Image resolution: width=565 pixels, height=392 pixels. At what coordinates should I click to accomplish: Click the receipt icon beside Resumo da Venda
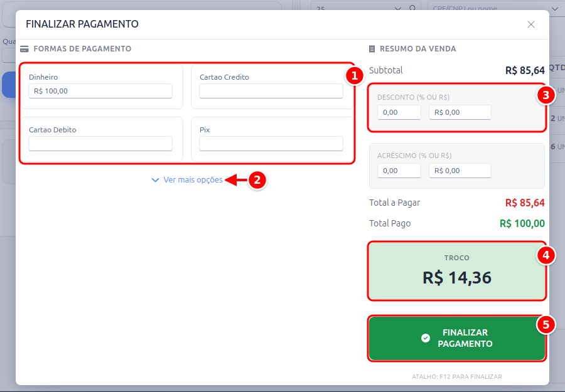point(372,49)
